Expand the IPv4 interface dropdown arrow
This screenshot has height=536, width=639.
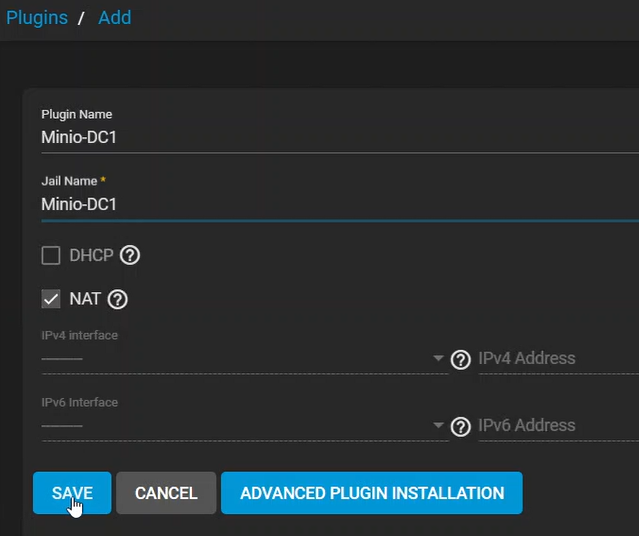coord(438,359)
